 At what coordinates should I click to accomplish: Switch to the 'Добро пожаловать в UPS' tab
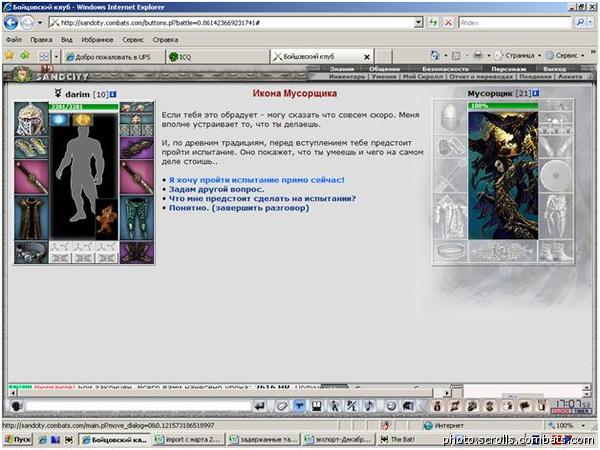(113, 57)
